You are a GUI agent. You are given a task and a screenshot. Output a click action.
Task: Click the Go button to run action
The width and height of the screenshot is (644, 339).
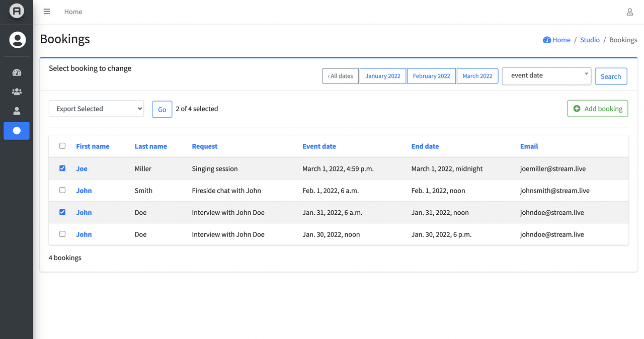pos(162,110)
